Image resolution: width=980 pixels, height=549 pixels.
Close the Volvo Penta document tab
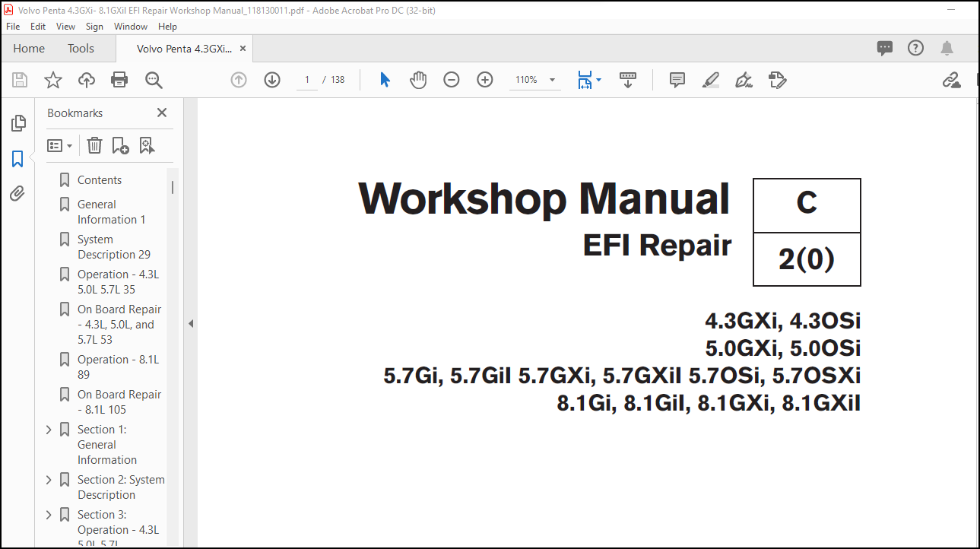point(243,49)
